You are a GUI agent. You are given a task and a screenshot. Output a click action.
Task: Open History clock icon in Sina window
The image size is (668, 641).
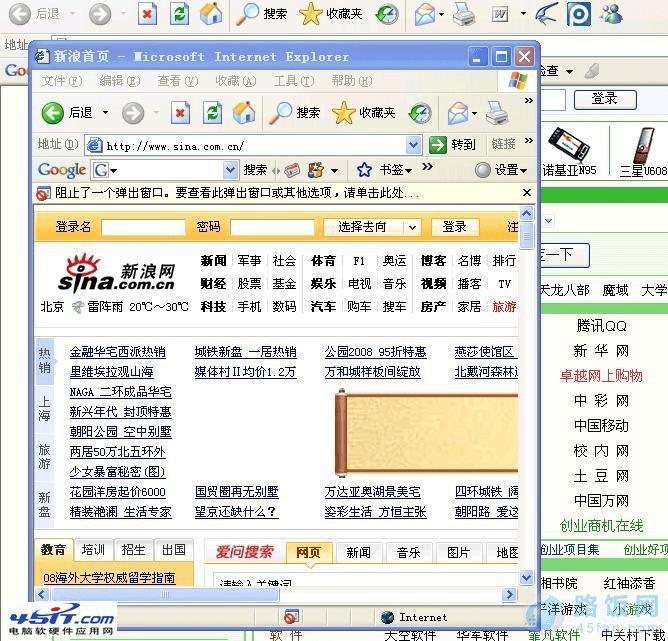pyautogui.click(x=420, y=113)
